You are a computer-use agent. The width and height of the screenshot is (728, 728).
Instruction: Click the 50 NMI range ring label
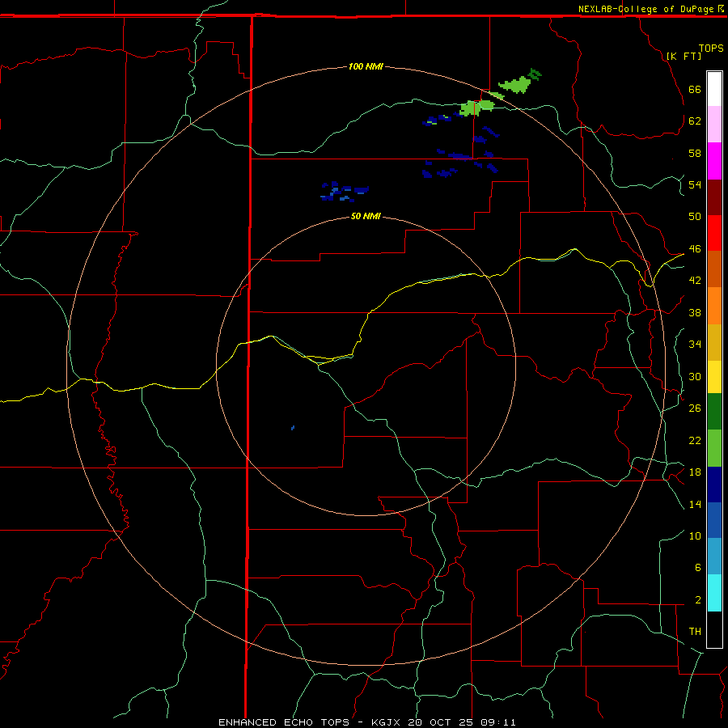point(366,216)
